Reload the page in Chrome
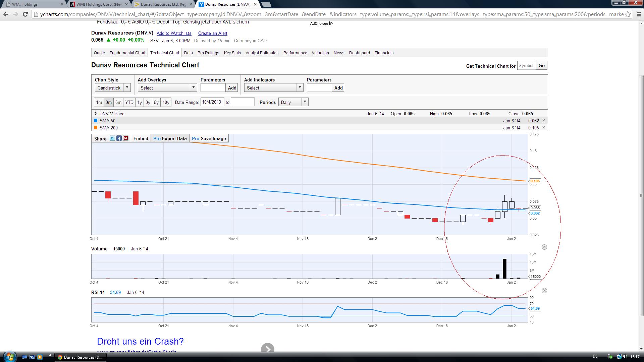 coord(25,14)
